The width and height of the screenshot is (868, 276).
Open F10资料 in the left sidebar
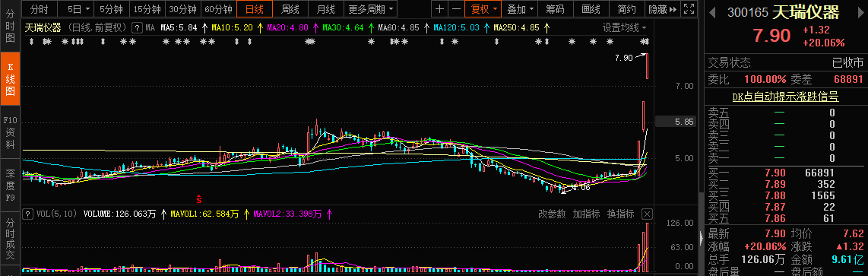point(10,132)
